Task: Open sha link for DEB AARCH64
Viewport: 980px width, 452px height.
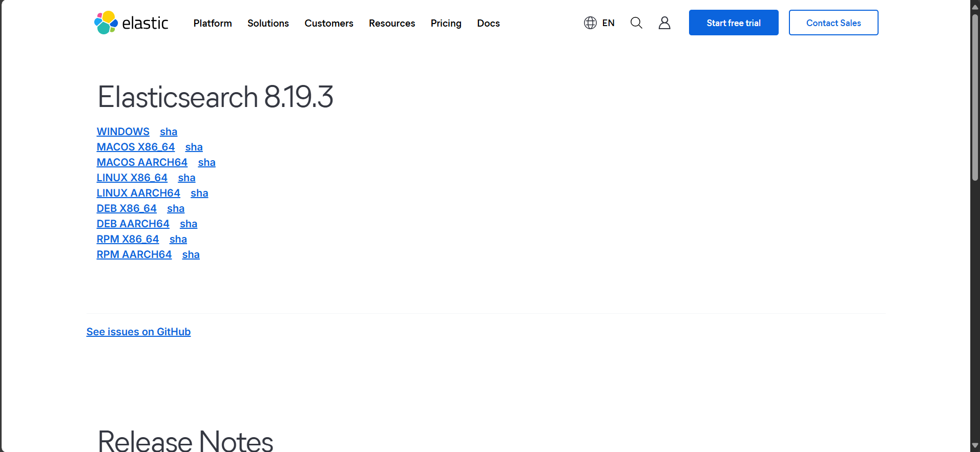Action: [189, 224]
